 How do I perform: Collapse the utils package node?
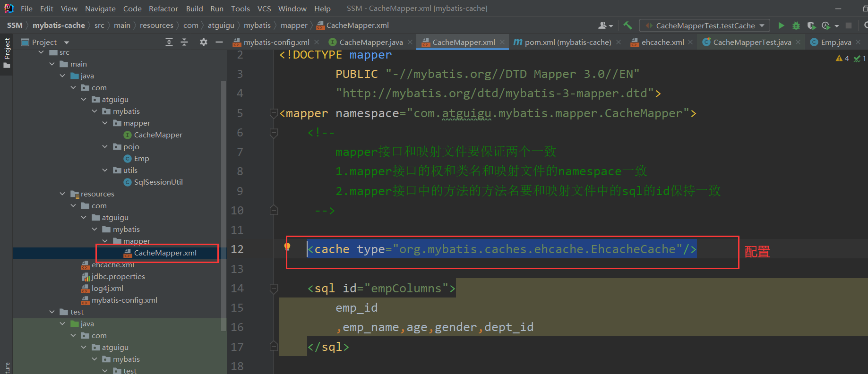(x=105, y=170)
